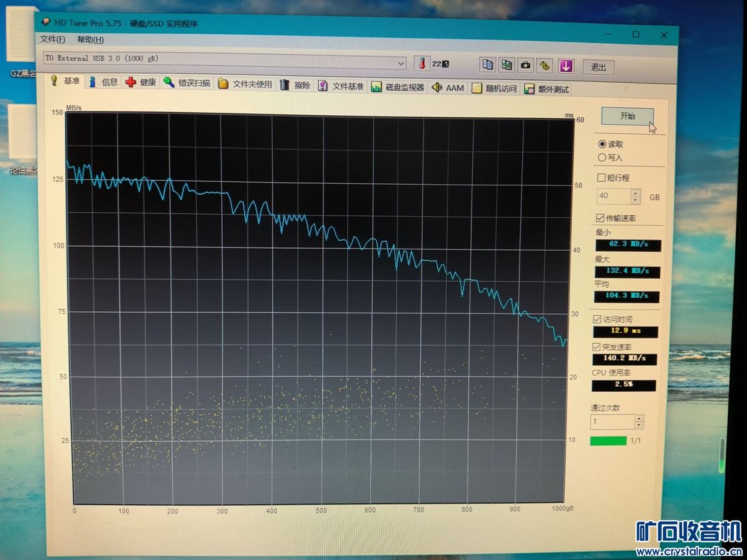Image resolution: width=747 pixels, height=560 pixels.
Task: Open the 文件(F) menu
Action: pos(53,39)
